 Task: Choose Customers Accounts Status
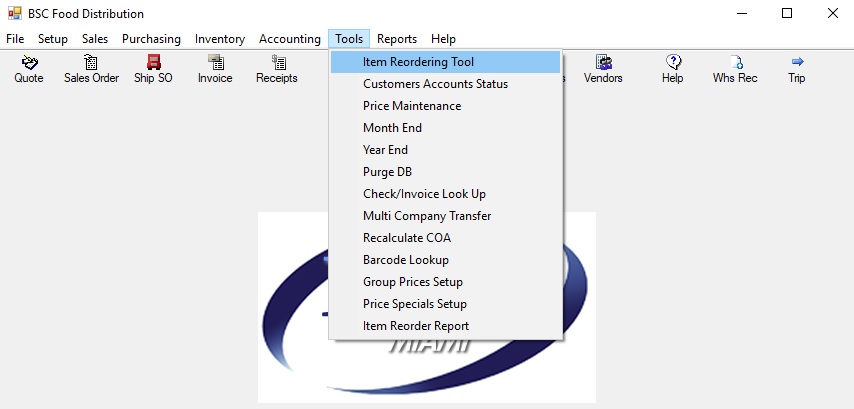click(x=446, y=84)
